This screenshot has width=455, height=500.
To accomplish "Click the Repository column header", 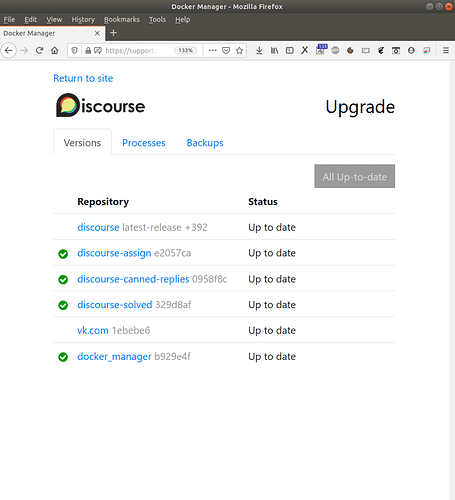I will (103, 202).
